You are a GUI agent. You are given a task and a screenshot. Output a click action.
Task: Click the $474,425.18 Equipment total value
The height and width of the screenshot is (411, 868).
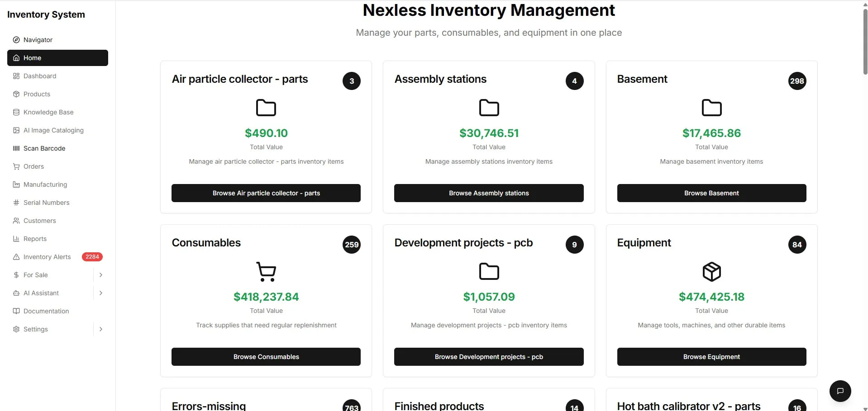pos(711,297)
